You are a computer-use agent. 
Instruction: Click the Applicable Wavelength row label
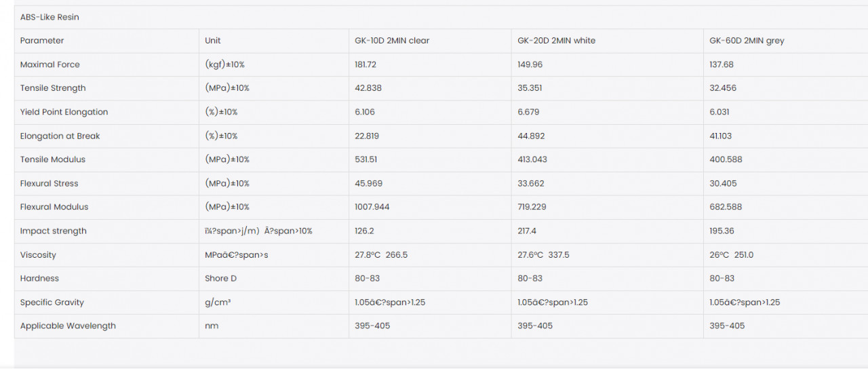click(x=68, y=326)
